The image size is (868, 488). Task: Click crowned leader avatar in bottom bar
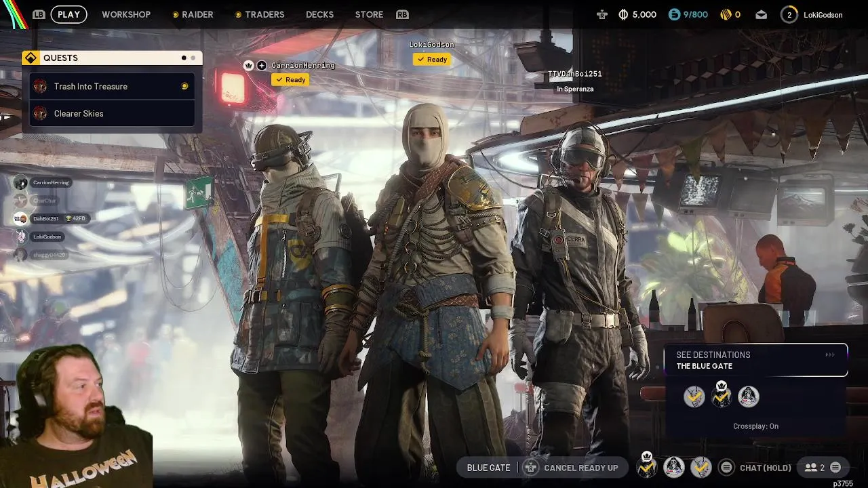pos(647,466)
